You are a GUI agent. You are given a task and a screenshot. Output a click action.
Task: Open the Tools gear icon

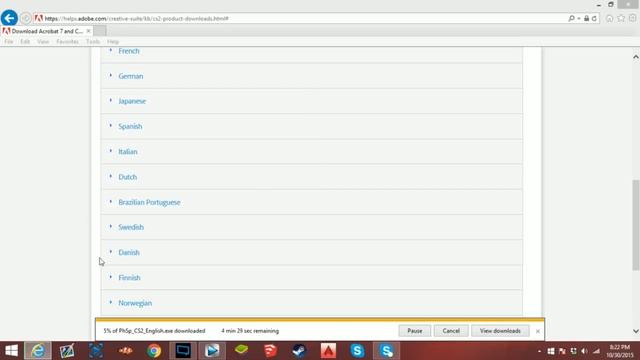[x=632, y=18]
